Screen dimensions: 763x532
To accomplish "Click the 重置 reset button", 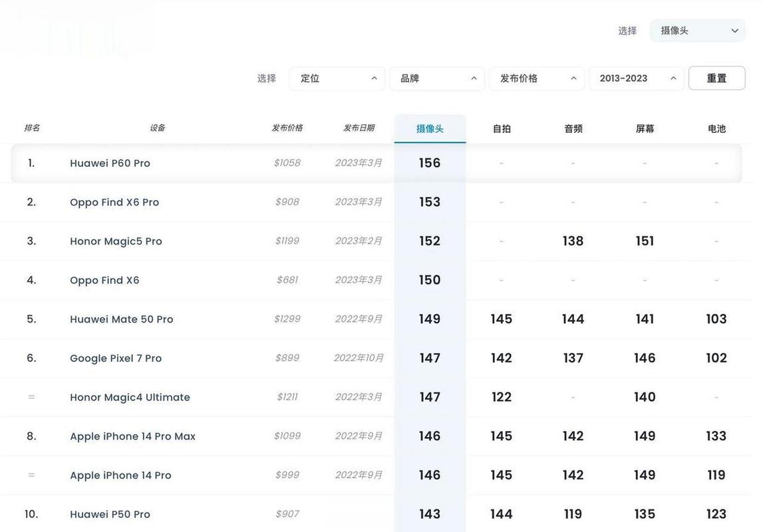I will tap(716, 78).
